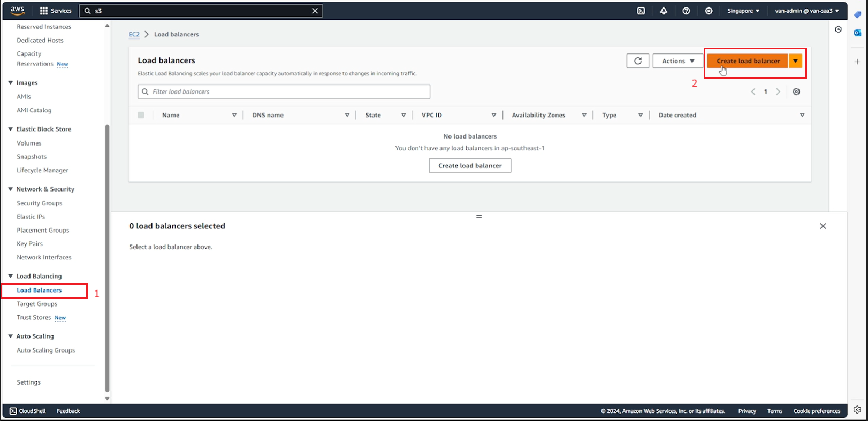Click the blue tag icon in sidebar
868x421 pixels.
pyautogui.click(x=857, y=14)
